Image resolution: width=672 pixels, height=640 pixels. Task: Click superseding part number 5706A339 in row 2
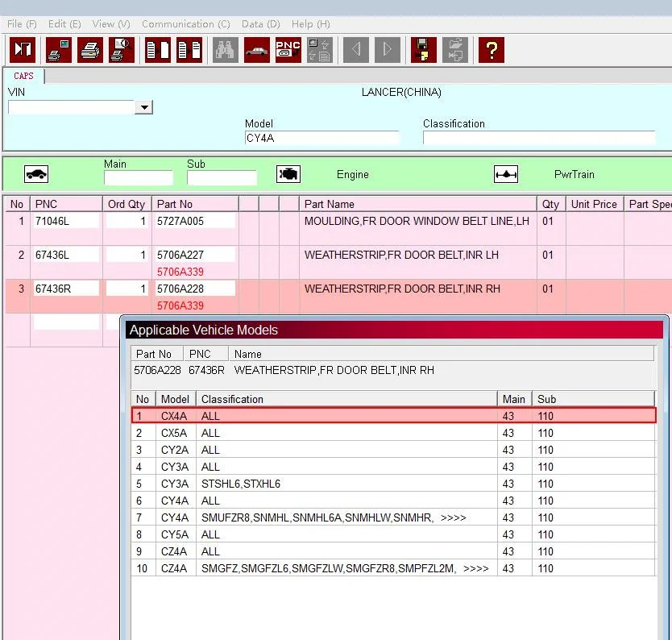[x=180, y=272]
